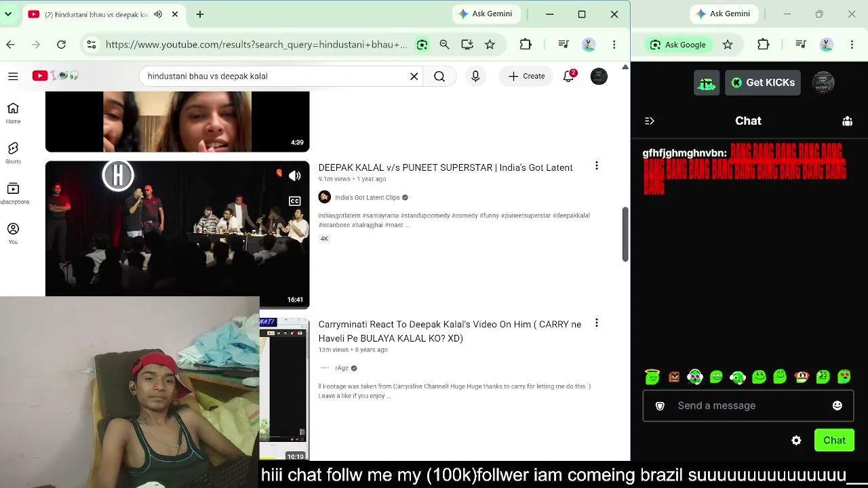The height and width of the screenshot is (488, 868).
Task: Play the 4:39 video thumbnail
Action: tap(177, 122)
